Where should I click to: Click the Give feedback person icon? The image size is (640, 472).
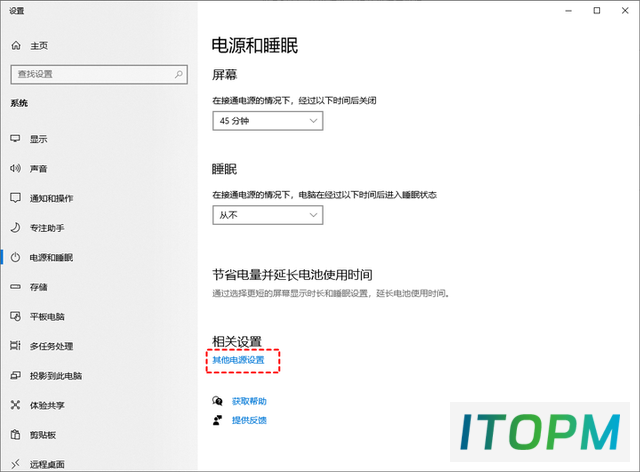click(218, 420)
